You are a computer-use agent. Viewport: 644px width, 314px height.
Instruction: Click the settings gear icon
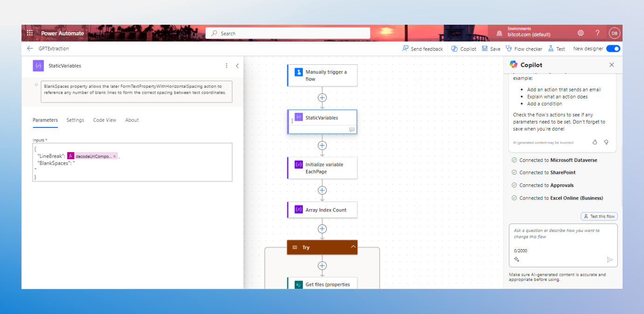pos(581,33)
